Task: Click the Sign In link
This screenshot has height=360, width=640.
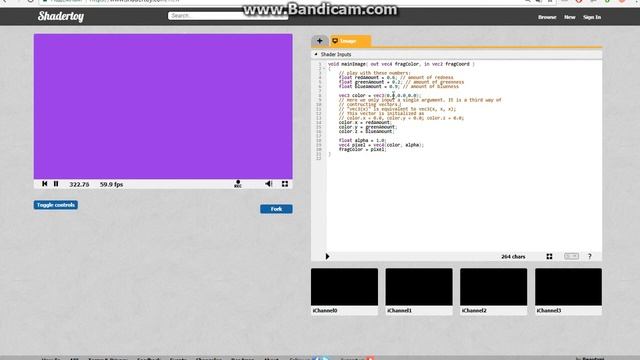Action: point(592,17)
